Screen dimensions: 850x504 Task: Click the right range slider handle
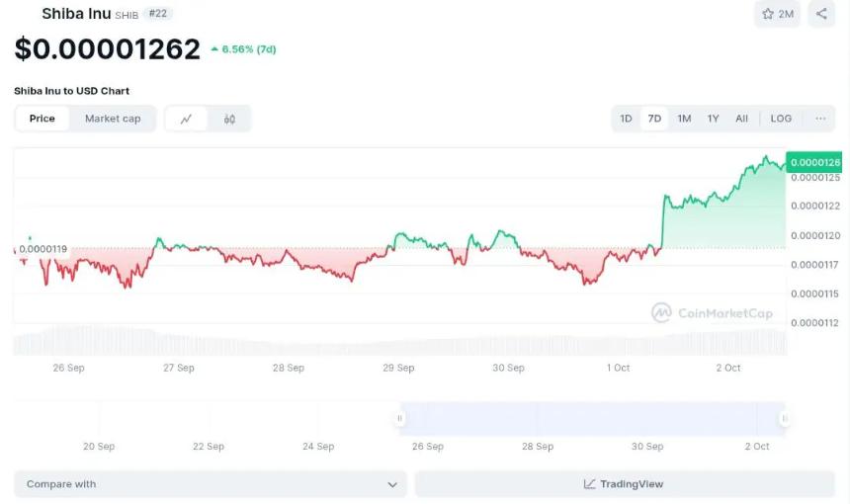(784, 418)
